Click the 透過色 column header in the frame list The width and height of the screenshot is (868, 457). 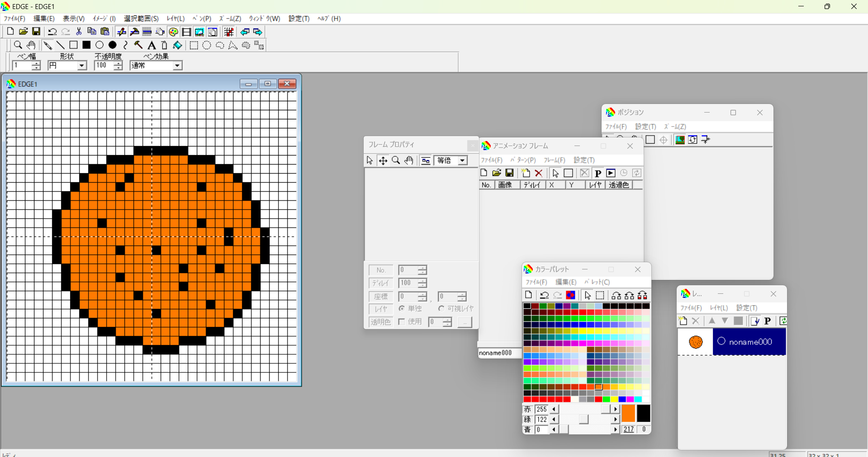click(619, 185)
